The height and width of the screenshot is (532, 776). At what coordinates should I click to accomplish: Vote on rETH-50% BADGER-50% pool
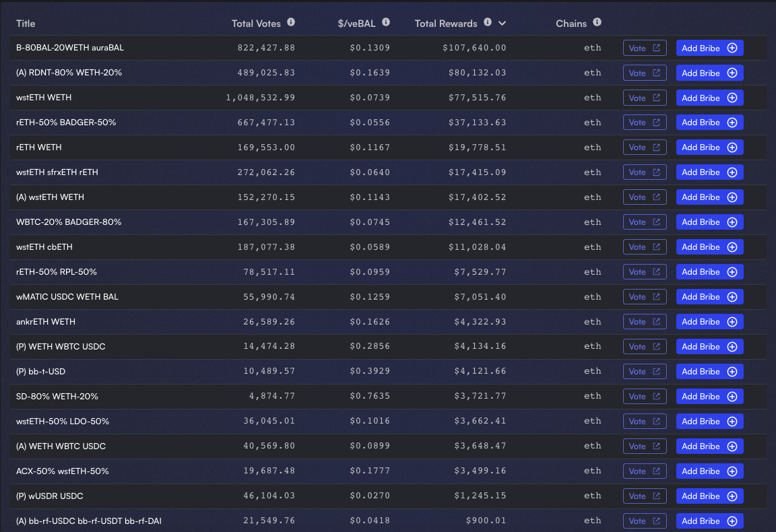pos(645,123)
